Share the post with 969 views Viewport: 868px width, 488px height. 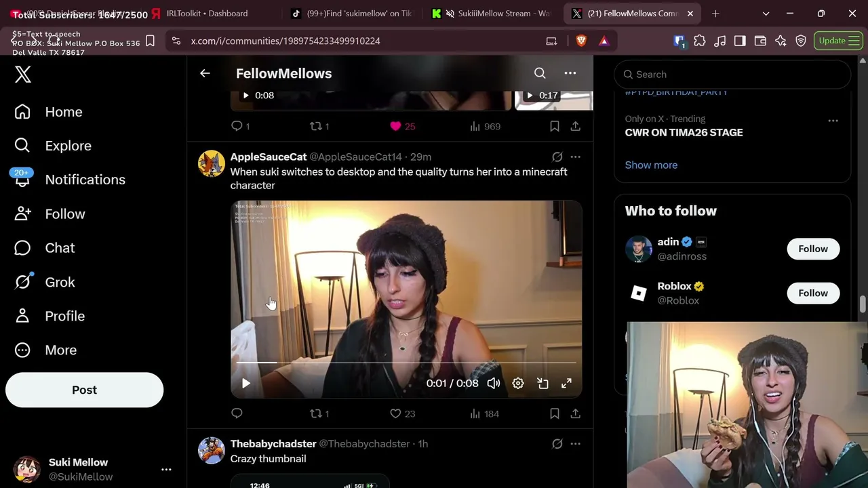click(x=575, y=126)
